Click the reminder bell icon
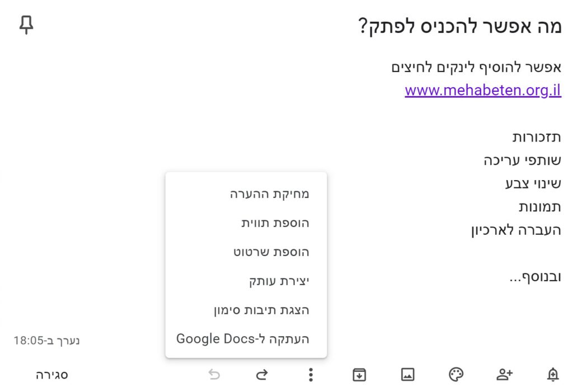 [552, 375]
